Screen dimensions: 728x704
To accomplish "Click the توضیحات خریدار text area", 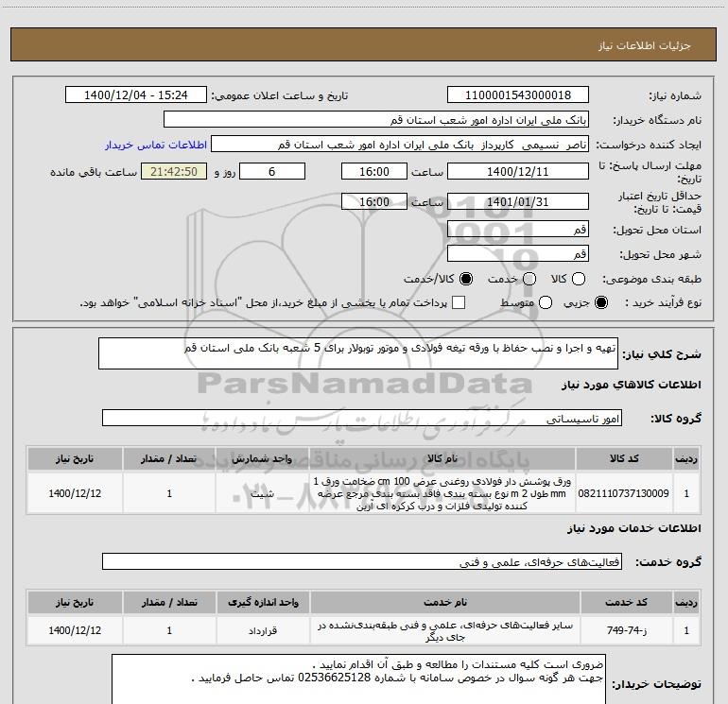I will point(358,678).
